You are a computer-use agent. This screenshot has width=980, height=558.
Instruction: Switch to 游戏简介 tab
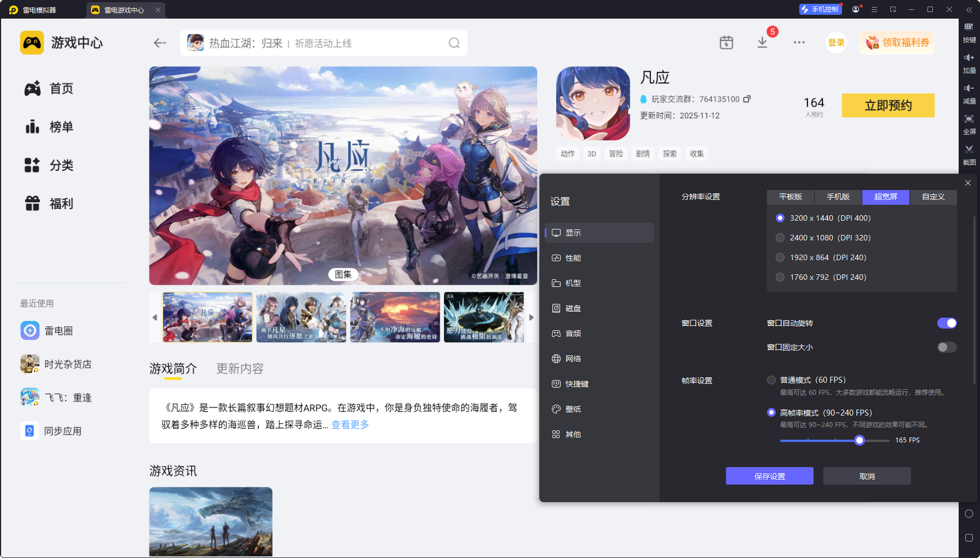coord(173,369)
